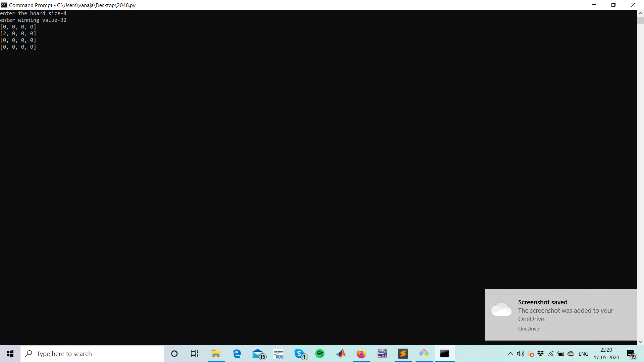Screen dimensions: 644x362
Task: Open Spotify from the taskbar
Action: coord(320,354)
